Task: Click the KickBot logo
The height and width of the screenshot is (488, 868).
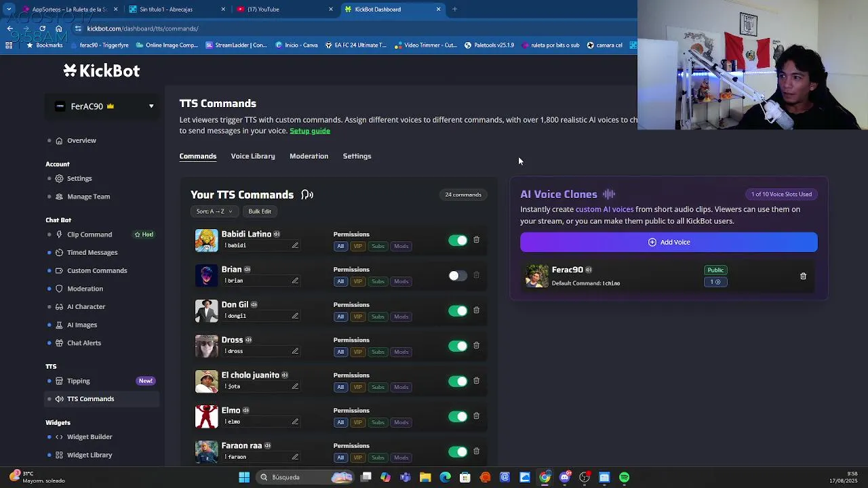Action: (102, 70)
